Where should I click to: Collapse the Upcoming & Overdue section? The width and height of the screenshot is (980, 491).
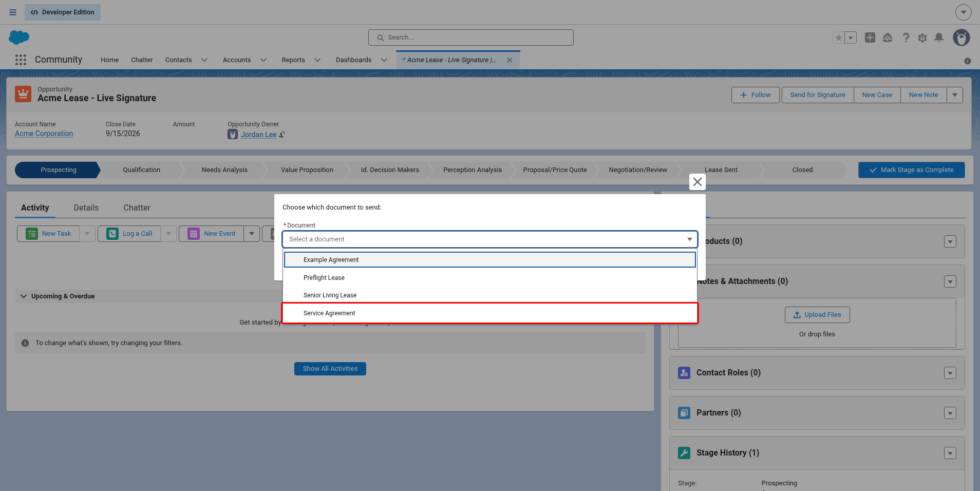[24, 296]
